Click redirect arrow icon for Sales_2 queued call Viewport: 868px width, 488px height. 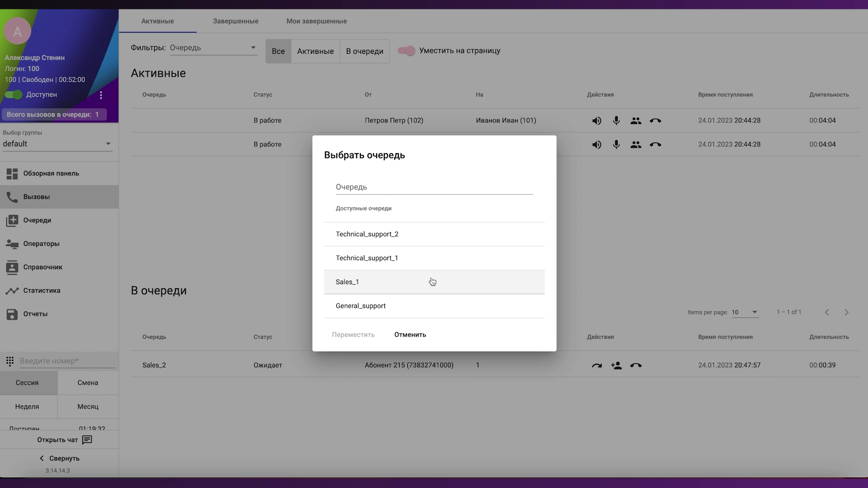coord(597,366)
